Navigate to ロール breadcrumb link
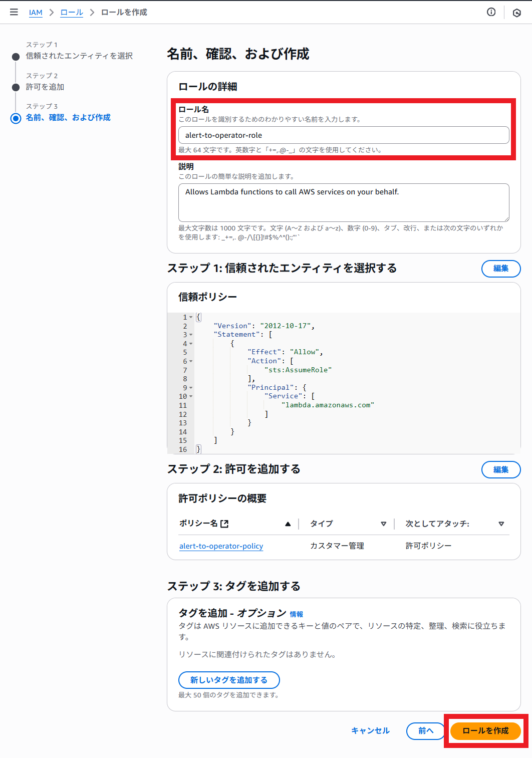532x758 pixels. pos(72,13)
